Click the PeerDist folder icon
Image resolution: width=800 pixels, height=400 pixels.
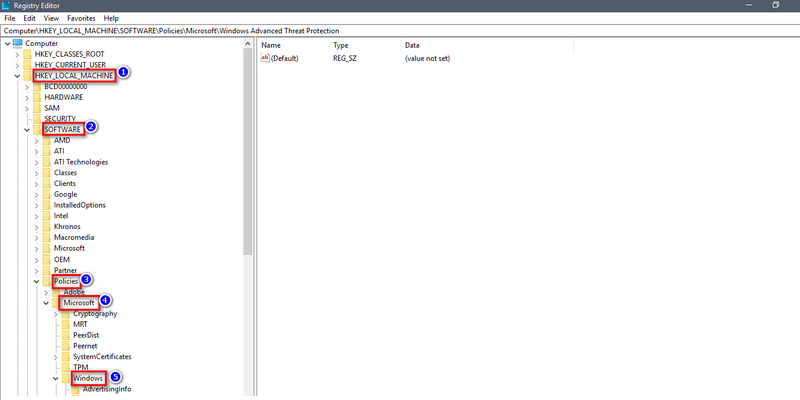pos(65,335)
